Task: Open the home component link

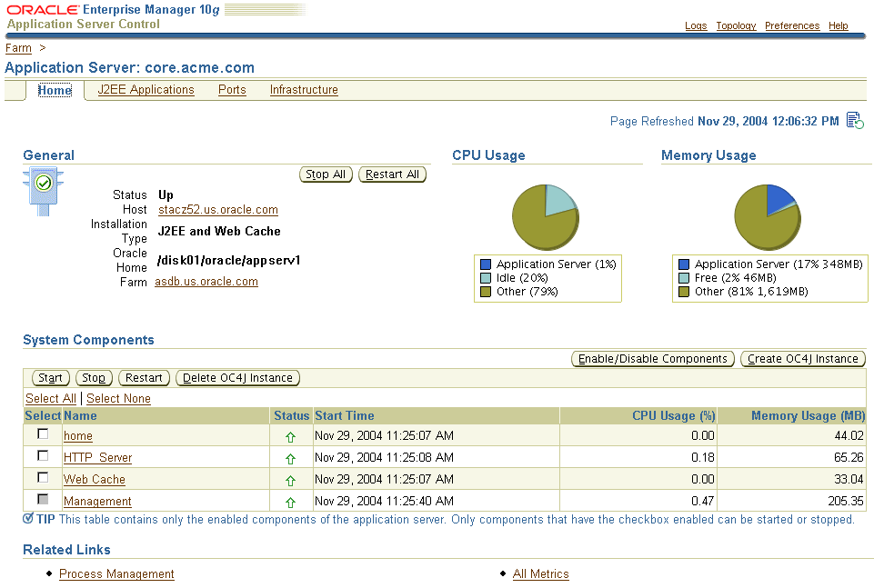Action: 78,436
